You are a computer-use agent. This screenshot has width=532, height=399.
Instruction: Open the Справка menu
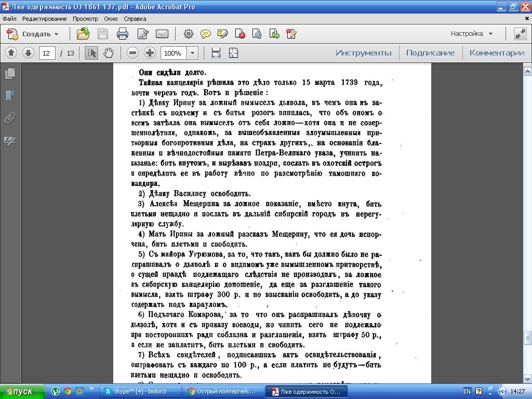click(x=135, y=19)
